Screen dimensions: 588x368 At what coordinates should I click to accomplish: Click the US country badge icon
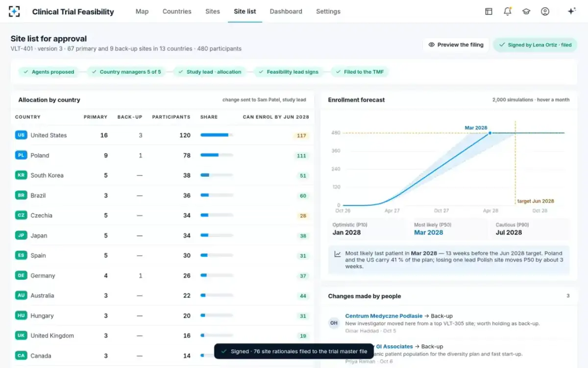21,135
